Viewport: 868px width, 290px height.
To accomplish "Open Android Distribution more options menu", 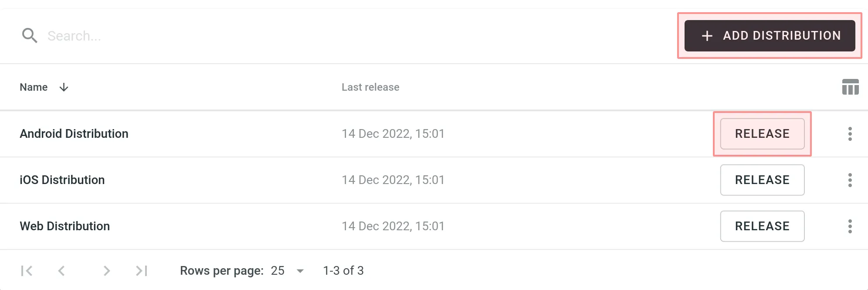I will click(850, 134).
